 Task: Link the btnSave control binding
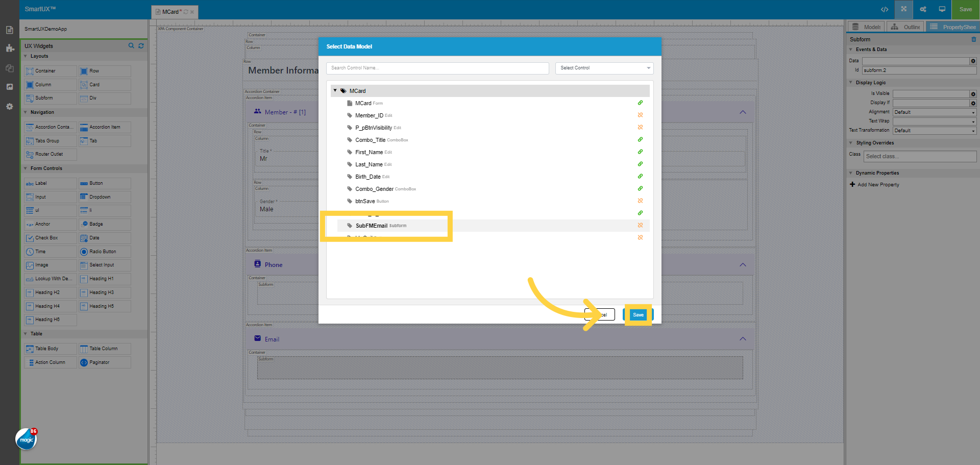pyautogui.click(x=640, y=201)
